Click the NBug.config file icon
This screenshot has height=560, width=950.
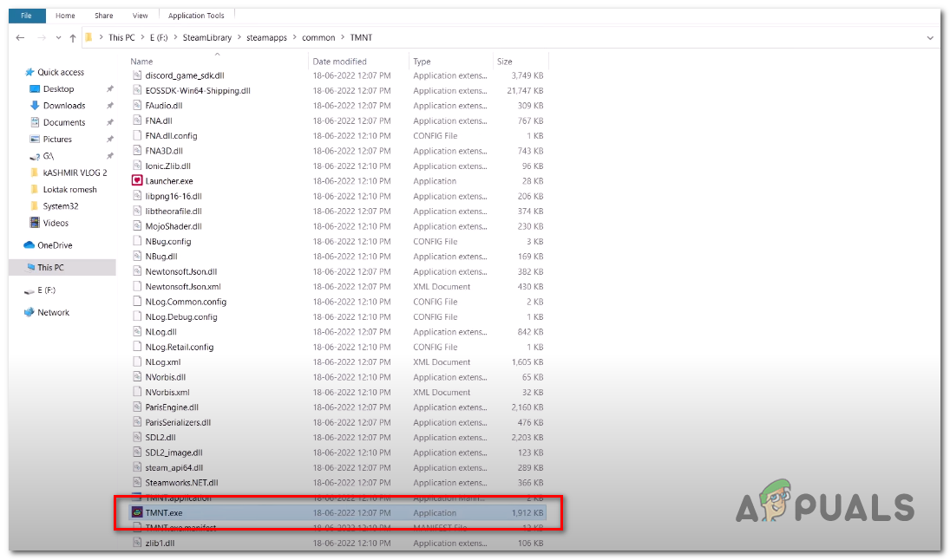pyautogui.click(x=137, y=241)
